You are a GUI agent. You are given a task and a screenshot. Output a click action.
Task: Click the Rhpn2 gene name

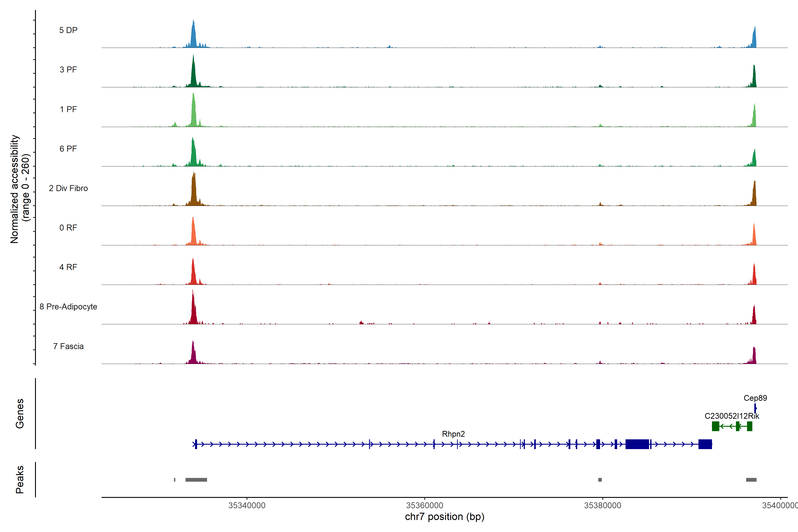[x=453, y=434]
